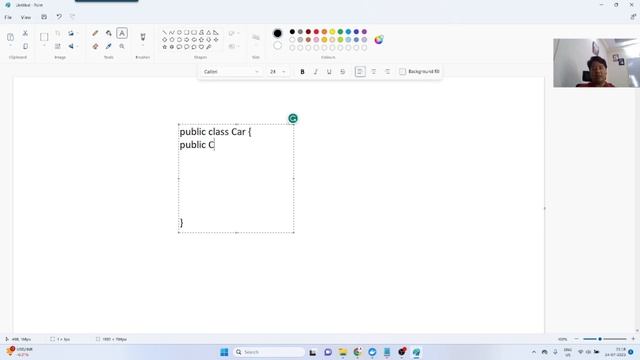
Task: Select the Pencil tool
Action: point(95,33)
